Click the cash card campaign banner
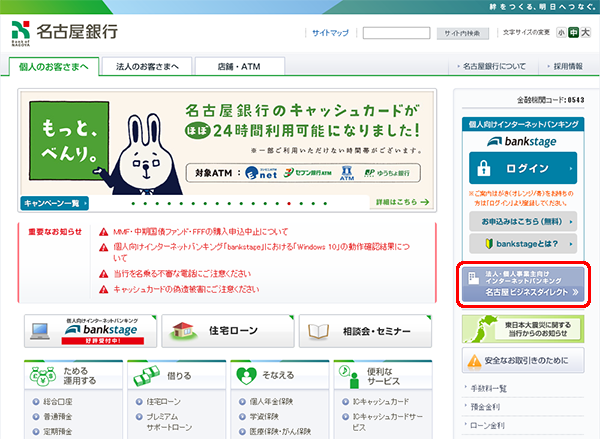The width and height of the screenshot is (600, 439). pos(227,150)
